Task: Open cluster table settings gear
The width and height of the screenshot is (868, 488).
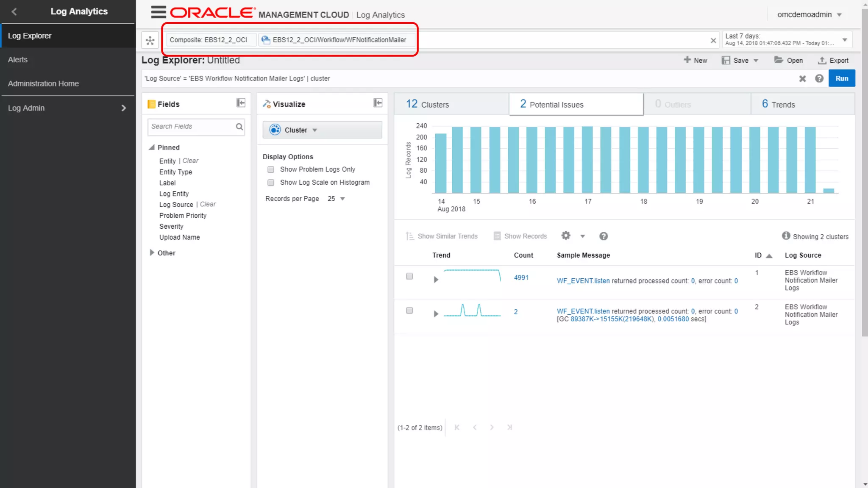Action: [x=566, y=236]
